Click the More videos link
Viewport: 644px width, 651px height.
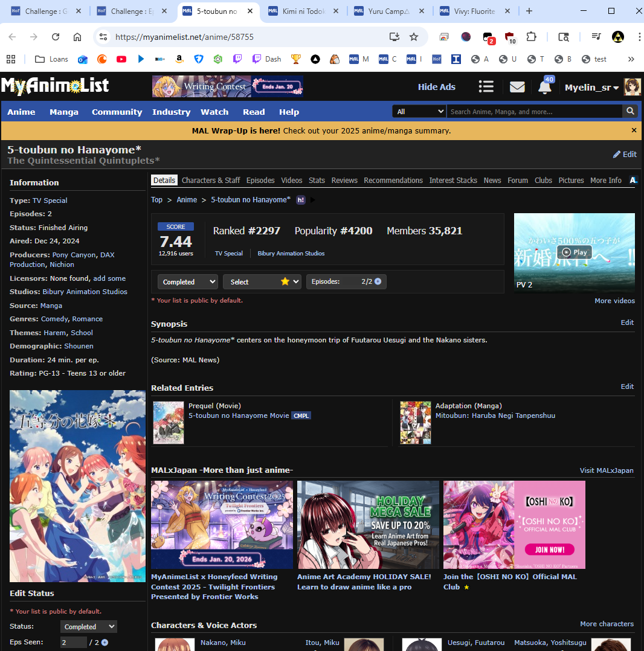[614, 301]
